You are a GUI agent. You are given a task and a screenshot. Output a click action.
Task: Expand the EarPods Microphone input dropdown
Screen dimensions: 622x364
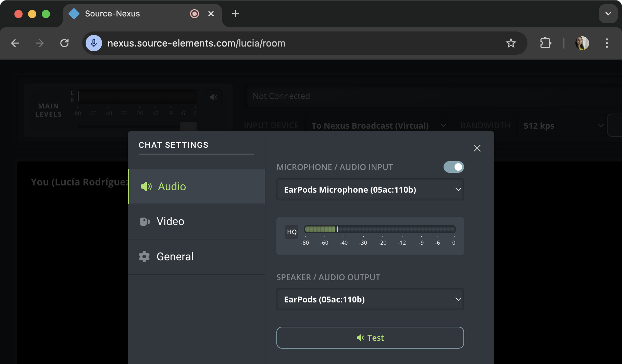(370, 190)
